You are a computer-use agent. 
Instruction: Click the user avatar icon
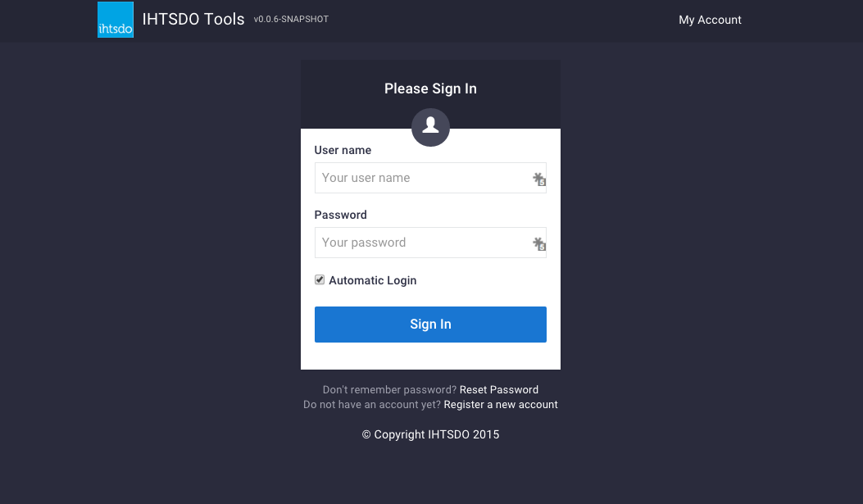pos(430,126)
